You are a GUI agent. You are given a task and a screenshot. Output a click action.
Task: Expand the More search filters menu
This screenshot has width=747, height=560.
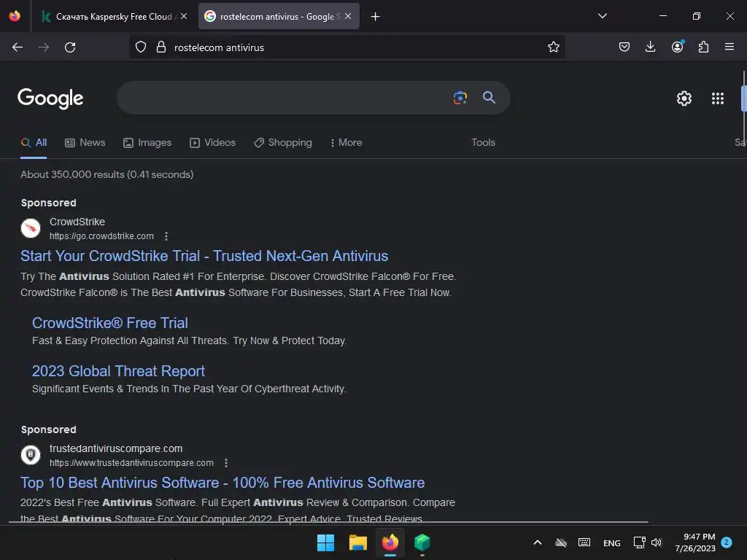(x=347, y=142)
